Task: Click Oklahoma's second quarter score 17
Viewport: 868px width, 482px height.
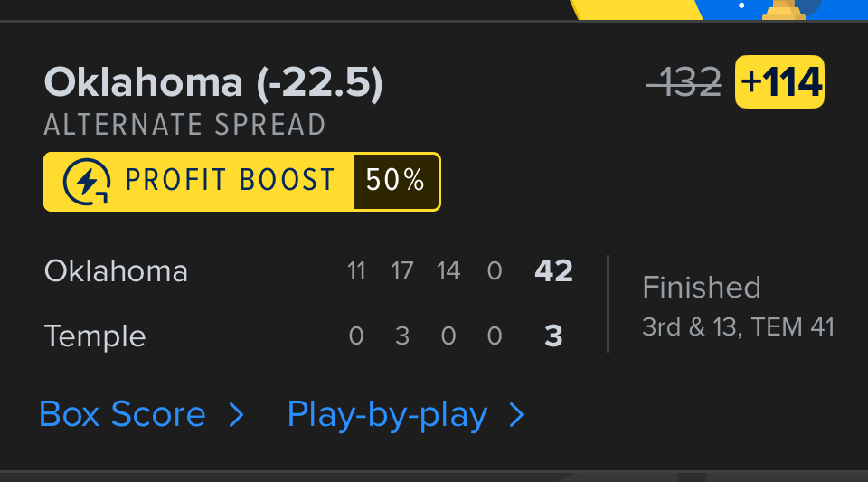Action: pos(402,271)
